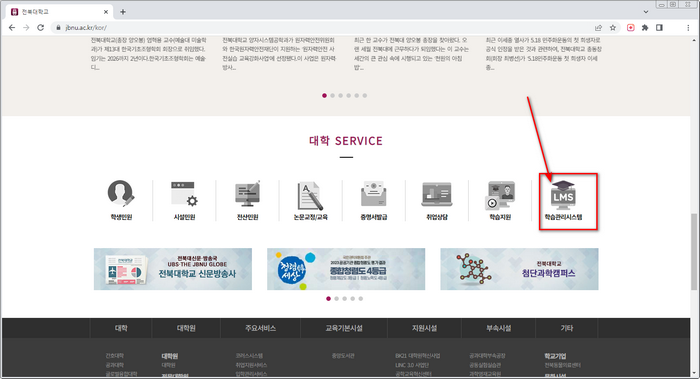Open the 전산민원 service icon

(x=248, y=200)
